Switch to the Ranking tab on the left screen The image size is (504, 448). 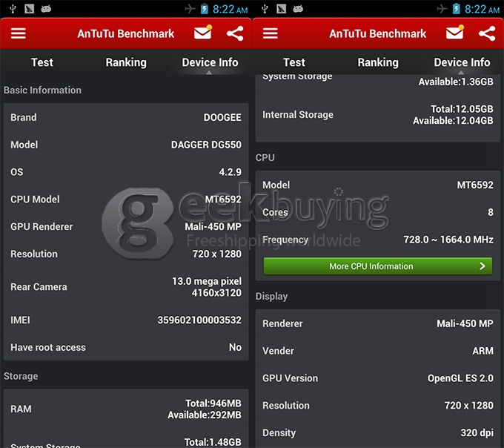[x=126, y=62]
